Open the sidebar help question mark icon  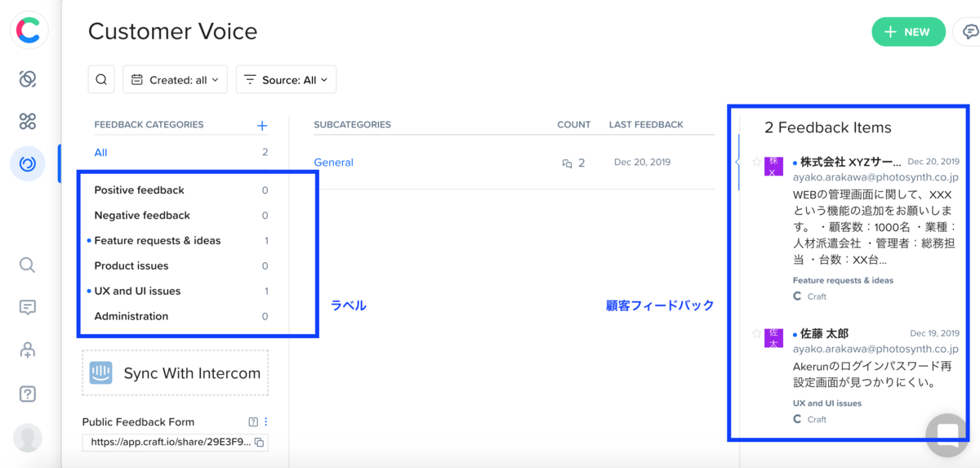coord(27,394)
